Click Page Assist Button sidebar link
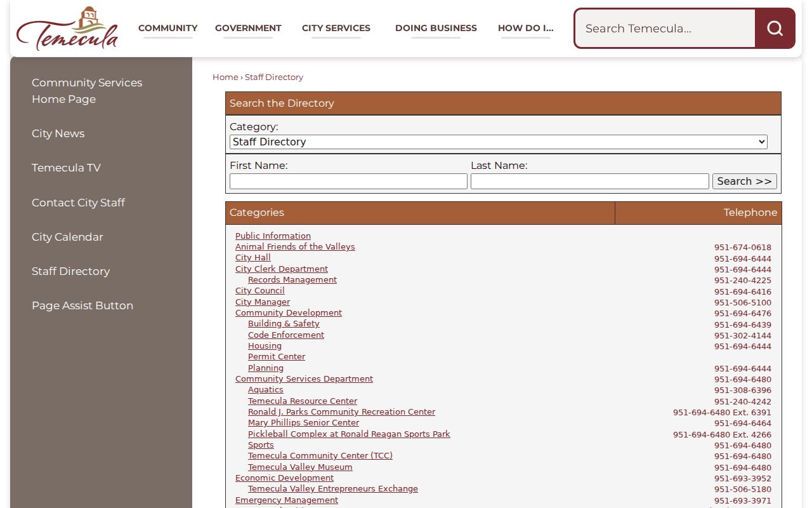 (82, 305)
